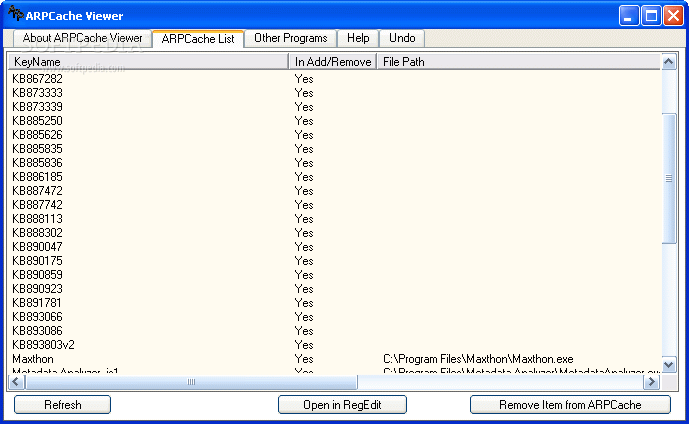Click the vertical scrollbar down arrow
The image size is (689, 424).
pos(669,365)
